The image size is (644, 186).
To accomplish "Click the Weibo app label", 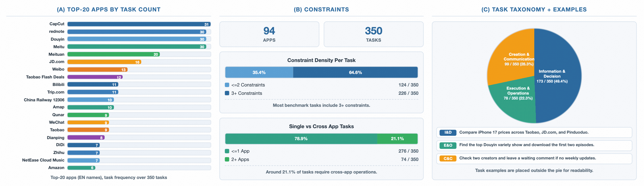I will coord(58,69).
